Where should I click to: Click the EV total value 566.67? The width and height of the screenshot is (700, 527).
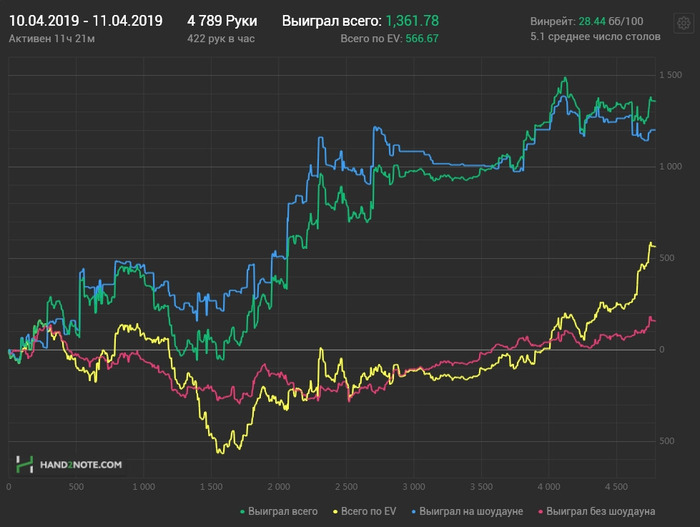[x=422, y=38]
